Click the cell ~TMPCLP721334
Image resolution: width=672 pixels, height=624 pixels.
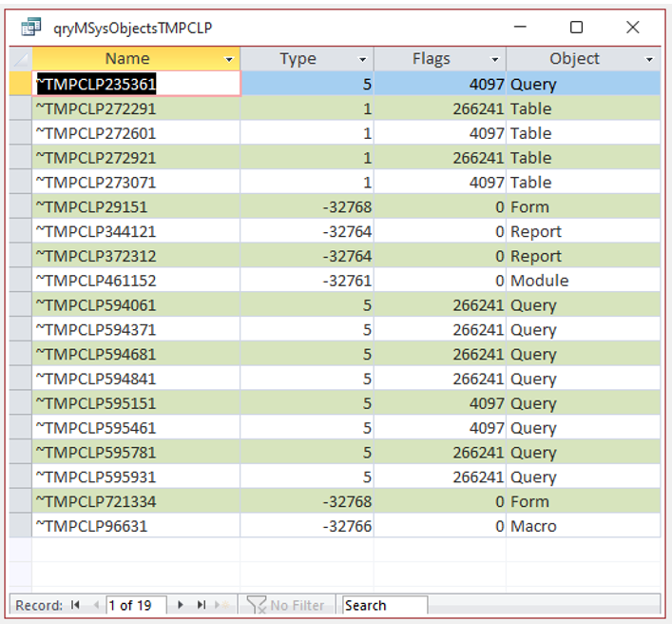point(136,501)
